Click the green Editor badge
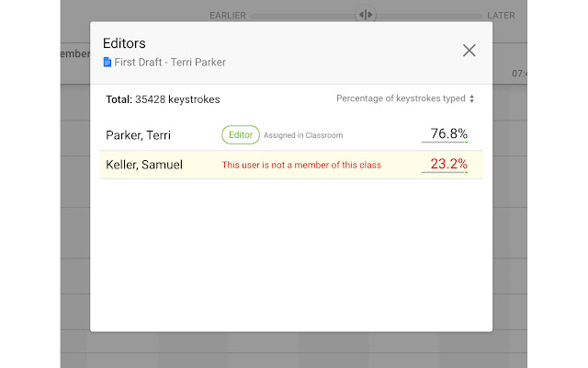Image resolution: width=588 pixels, height=368 pixels. pyautogui.click(x=241, y=135)
